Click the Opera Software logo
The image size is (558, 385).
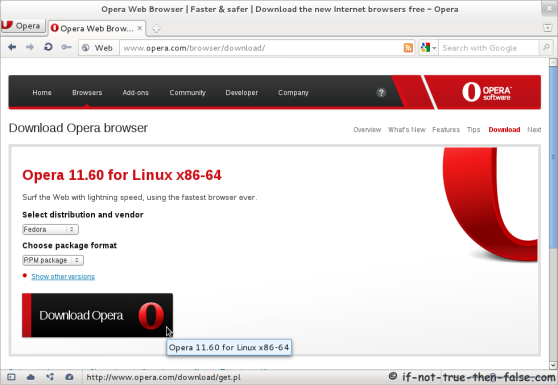point(486,92)
